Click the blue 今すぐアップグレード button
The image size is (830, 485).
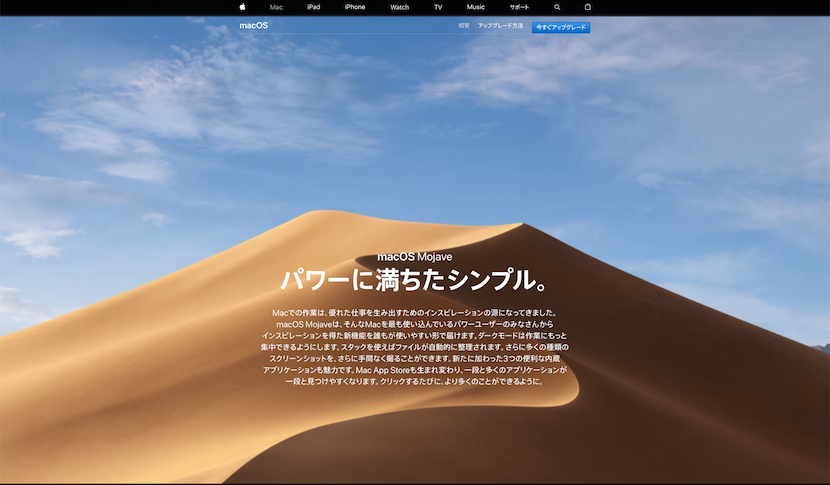coord(561,28)
